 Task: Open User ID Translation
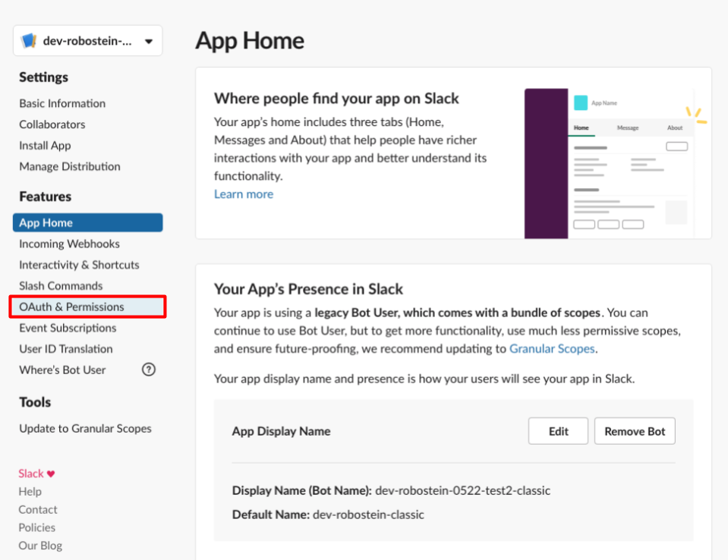pos(66,349)
